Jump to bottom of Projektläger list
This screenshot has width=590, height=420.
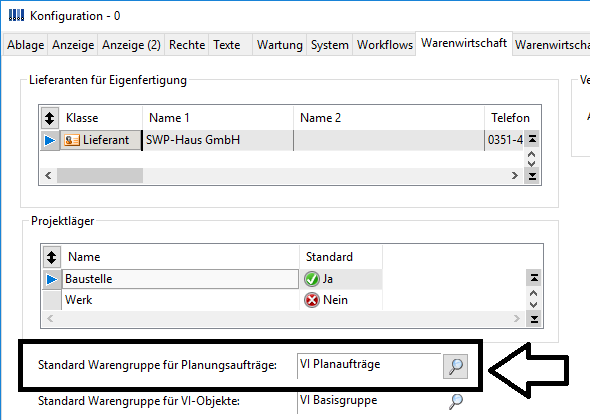click(534, 319)
